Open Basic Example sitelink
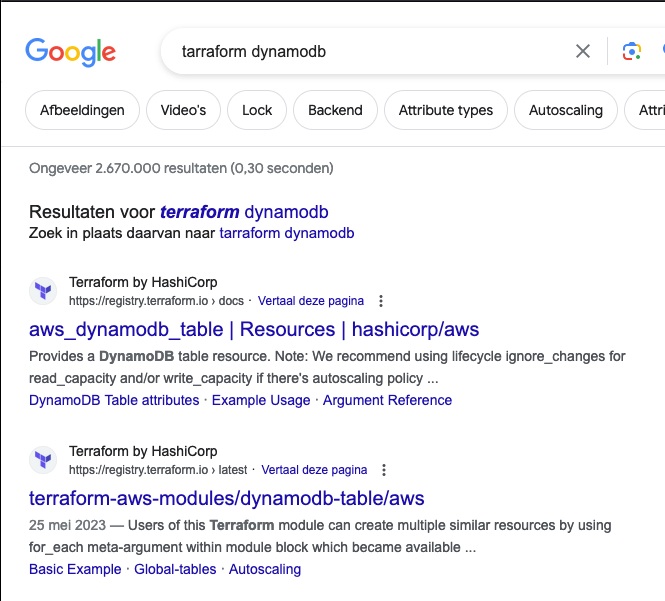The image size is (665, 601). [75, 569]
